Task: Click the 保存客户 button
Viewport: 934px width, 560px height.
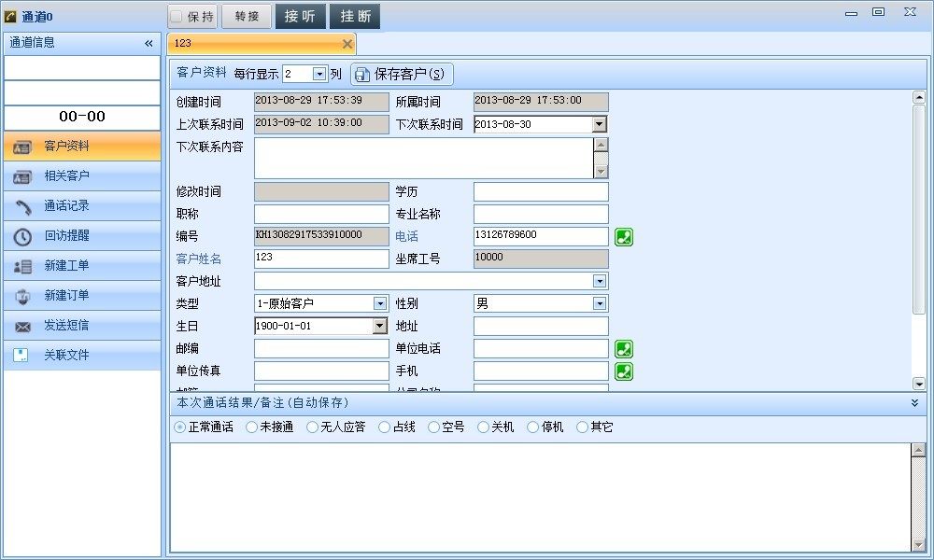Action: coord(402,74)
